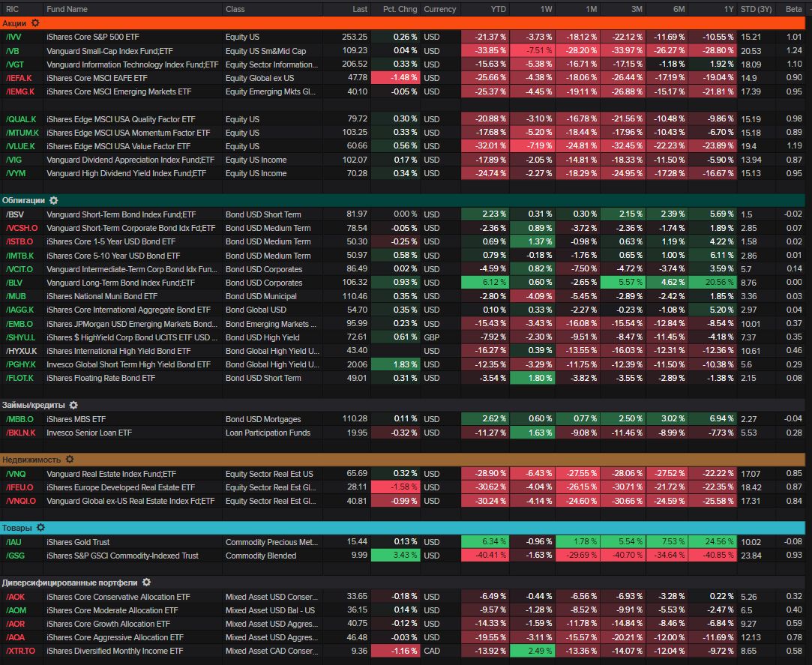Screen dimensions: 812x665
Task: Select iShares National Muni Bond ETF name
Action: point(102,295)
